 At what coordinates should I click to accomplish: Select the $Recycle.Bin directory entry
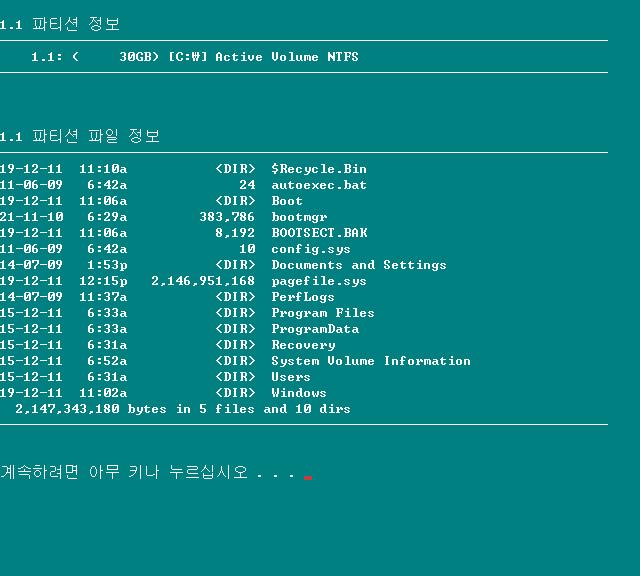[x=319, y=169]
